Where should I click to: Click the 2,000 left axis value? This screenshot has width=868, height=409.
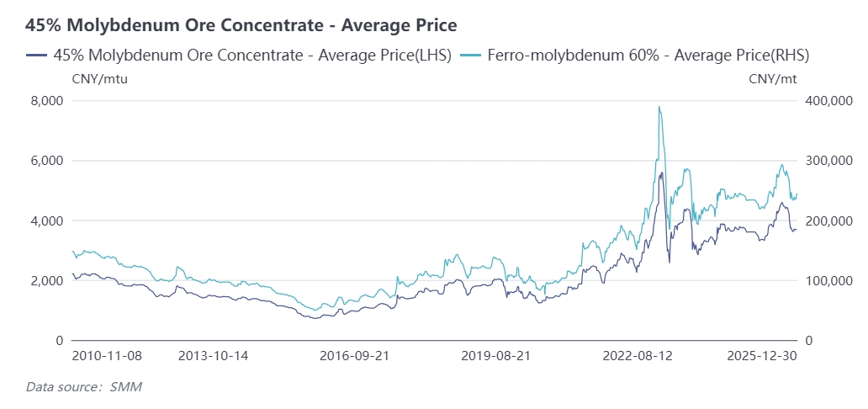tap(47, 280)
